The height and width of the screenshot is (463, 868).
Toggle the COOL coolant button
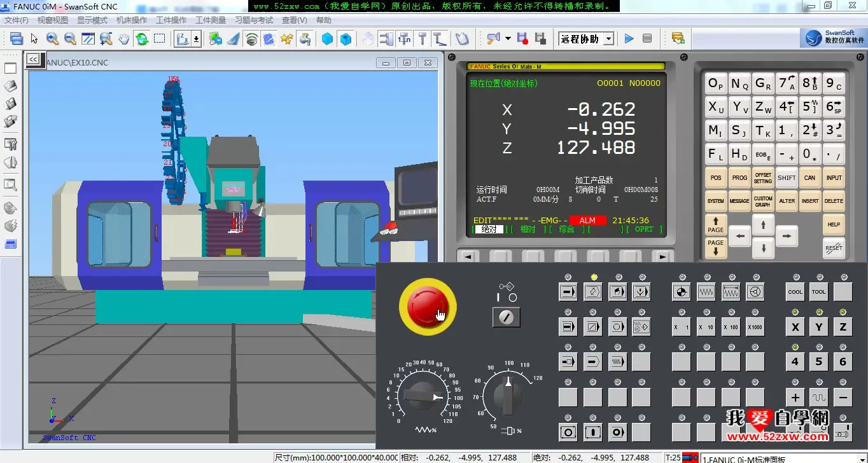click(795, 292)
